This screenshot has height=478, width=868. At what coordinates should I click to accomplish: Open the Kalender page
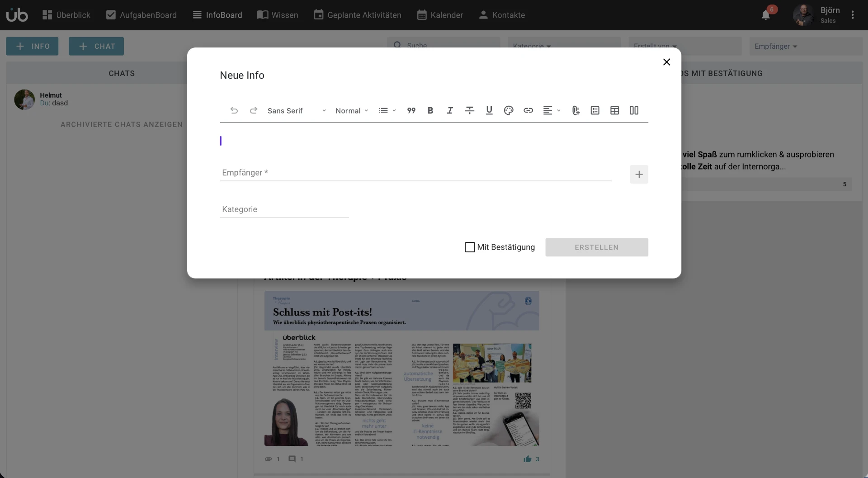(x=440, y=15)
